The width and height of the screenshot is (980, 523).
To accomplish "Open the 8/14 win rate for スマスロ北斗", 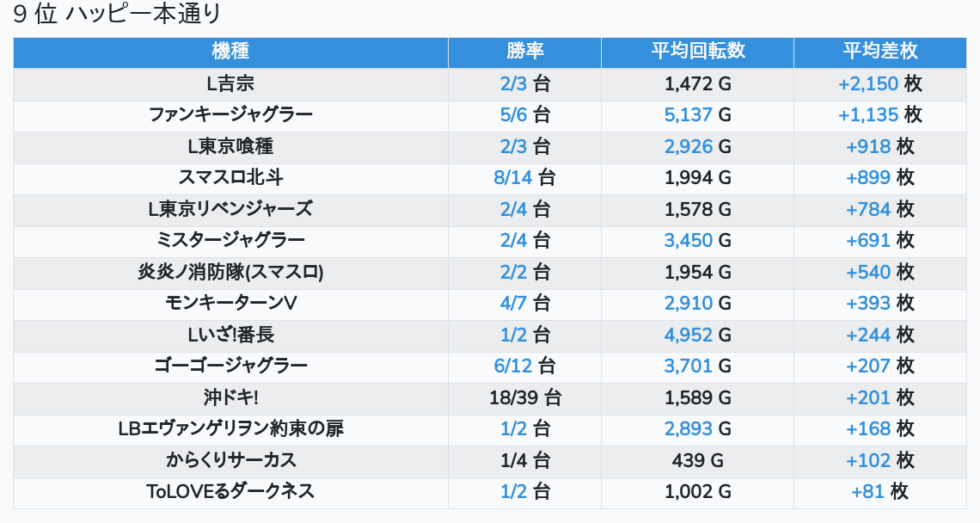I will point(513,178).
